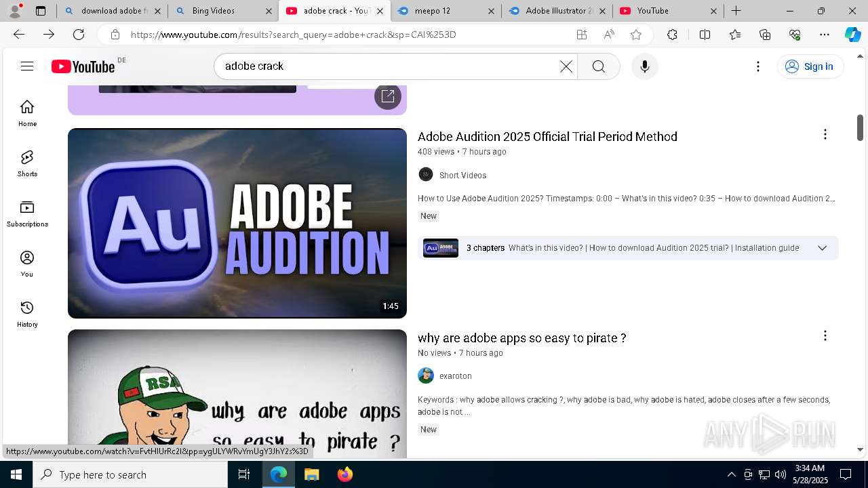The height and width of the screenshot is (488, 868).
Task: Reload the current page
Action: (79, 35)
